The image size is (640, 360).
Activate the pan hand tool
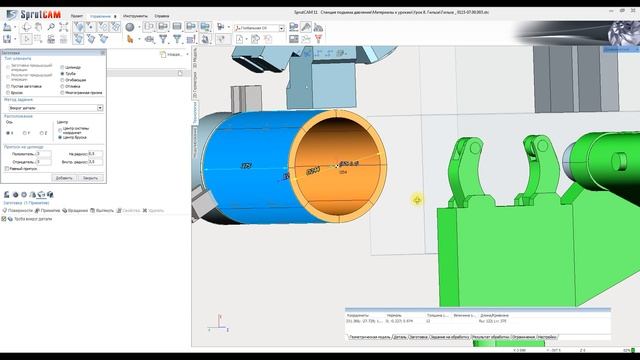38,27
